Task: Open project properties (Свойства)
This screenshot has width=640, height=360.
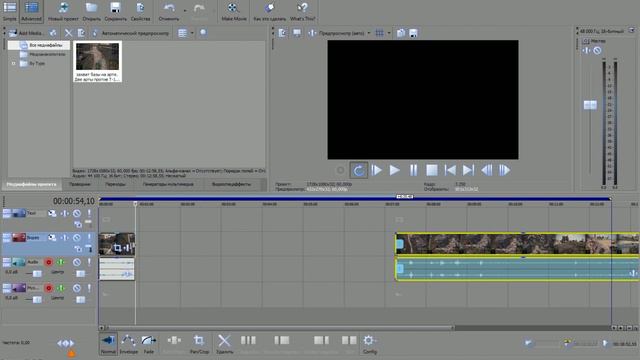Action: [140, 11]
